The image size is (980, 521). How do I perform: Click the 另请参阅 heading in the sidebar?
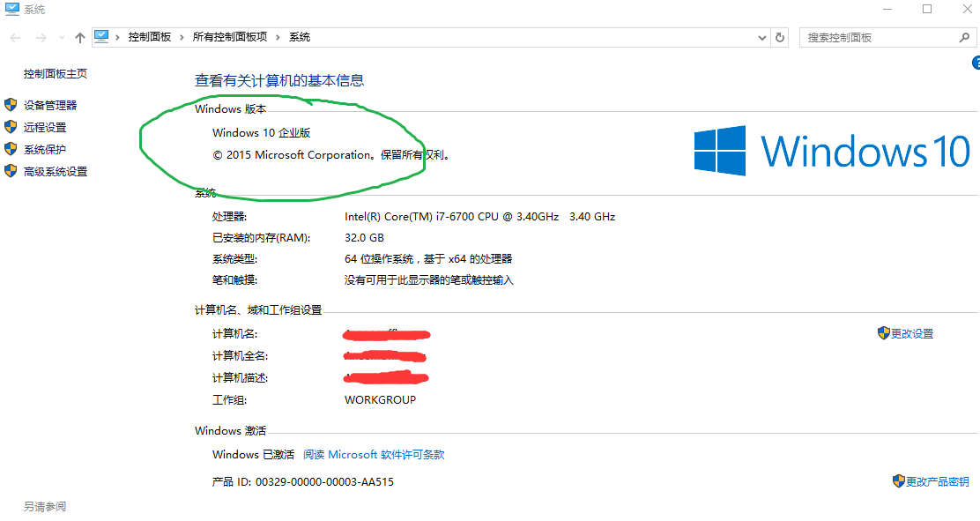[x=44, y=506]
